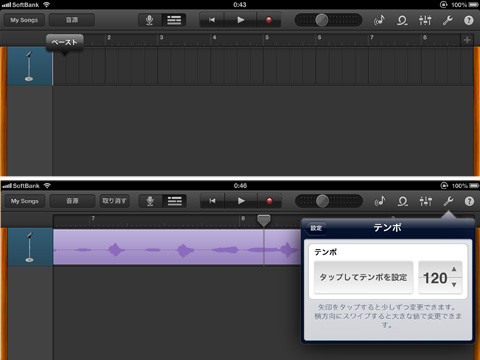Image resolution: width=480 pixels, height=360 pixels.
Task: Select microphone track header in top screenshot
Action: coord(29,66)
